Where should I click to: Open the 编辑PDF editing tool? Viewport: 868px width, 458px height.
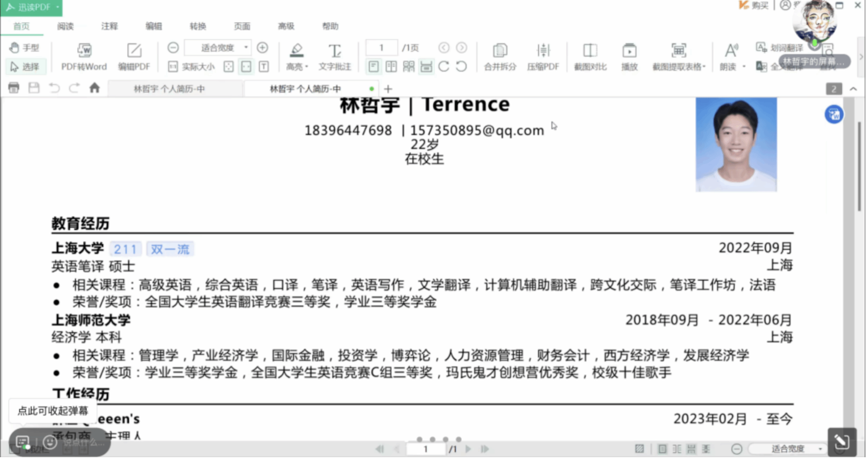click(x=134, y=51)
